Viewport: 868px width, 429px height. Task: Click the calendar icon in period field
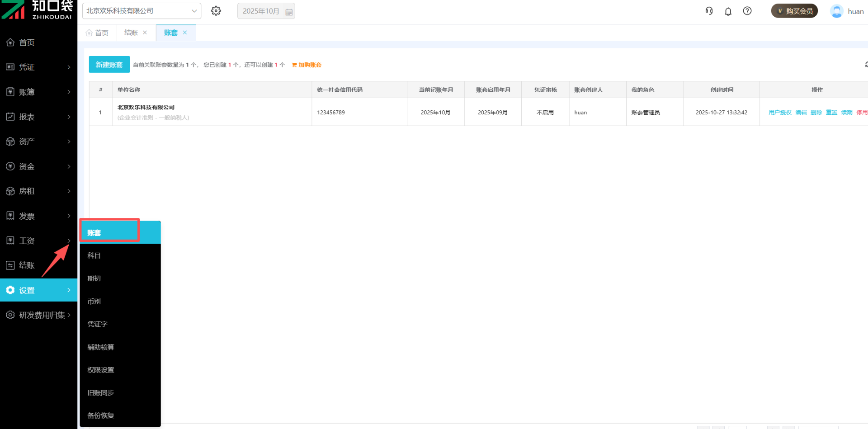click(289, 12)
